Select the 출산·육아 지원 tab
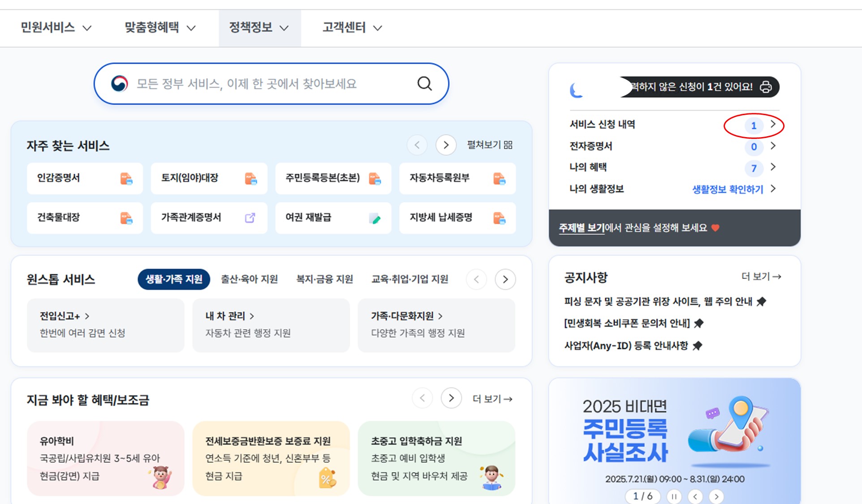 [249, 279]
